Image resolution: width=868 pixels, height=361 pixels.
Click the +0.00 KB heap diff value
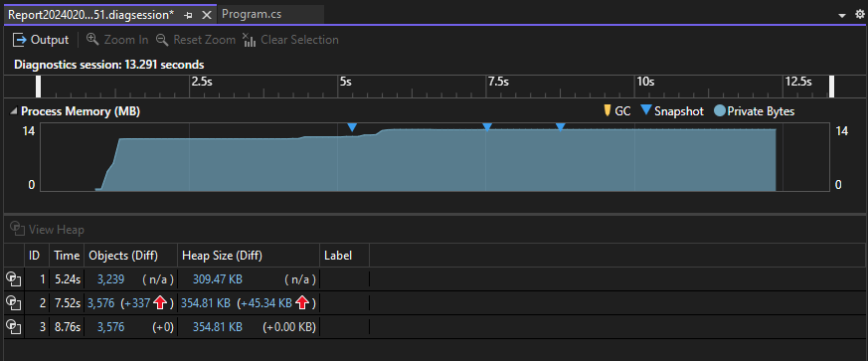coord(289,327)
